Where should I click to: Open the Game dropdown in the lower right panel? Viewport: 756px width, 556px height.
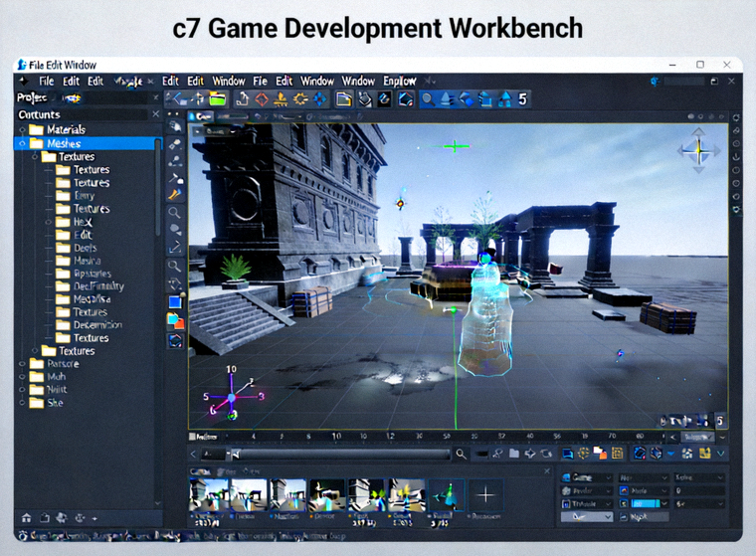pyautogui.click(x=587, y=477)
